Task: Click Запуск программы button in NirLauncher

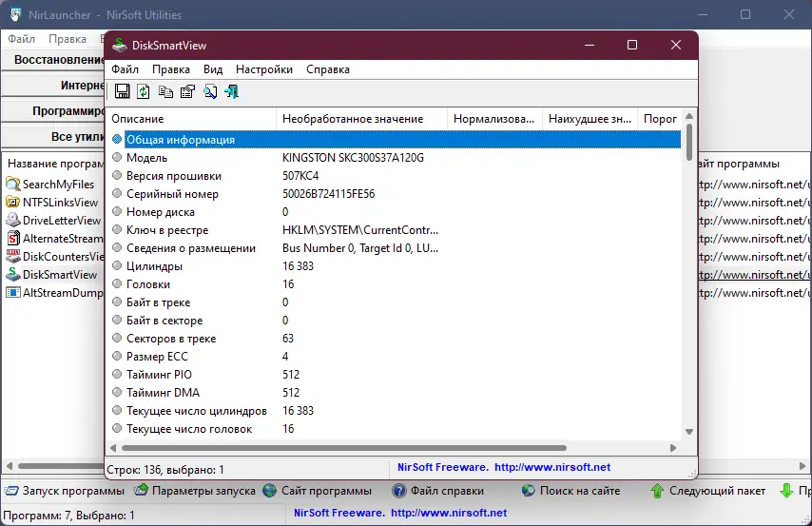Action: 65,491
